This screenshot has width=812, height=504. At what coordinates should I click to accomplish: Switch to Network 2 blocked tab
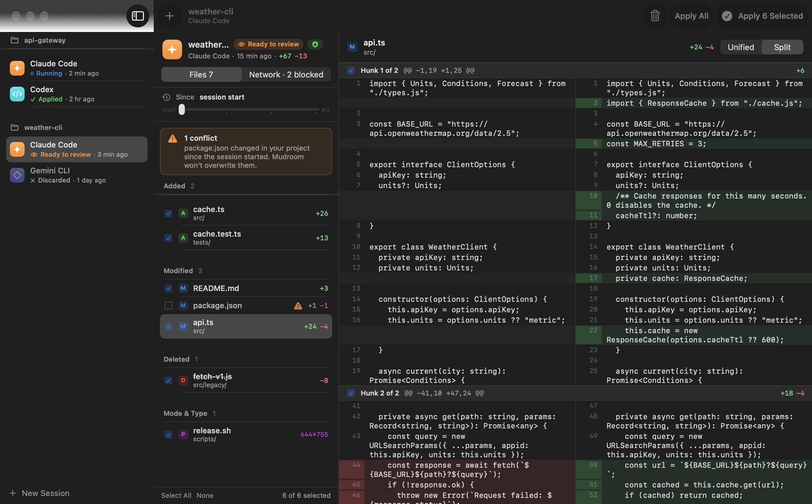pyautogui.click(x=286, y=74)
